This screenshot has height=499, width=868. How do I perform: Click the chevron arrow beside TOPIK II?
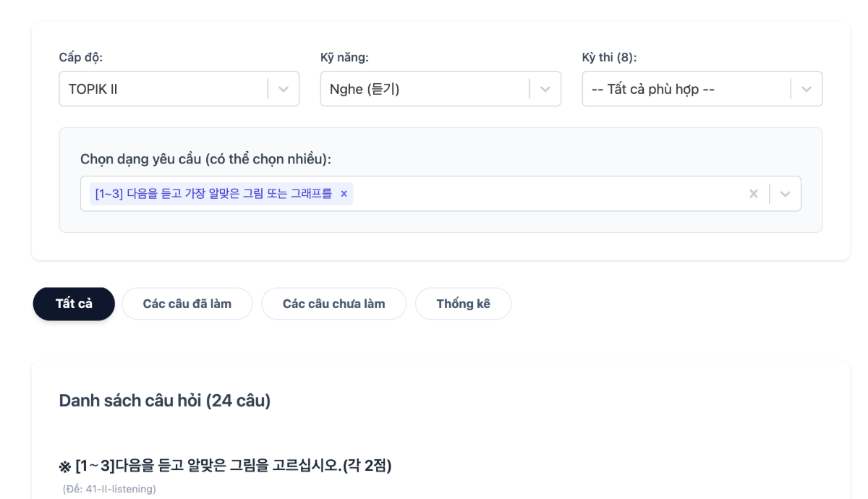[x=284, y=89]
